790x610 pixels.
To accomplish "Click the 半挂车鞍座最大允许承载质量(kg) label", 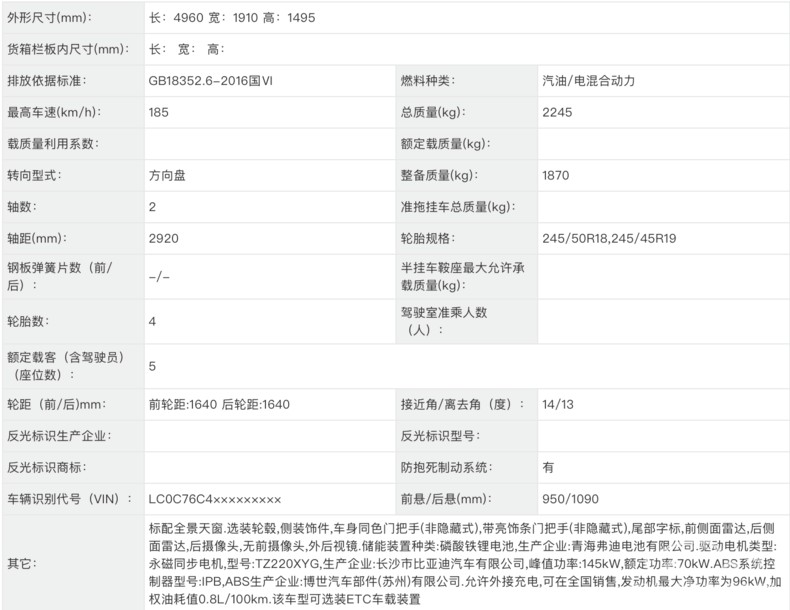I will pyautogui.click(x=463, y=276).
